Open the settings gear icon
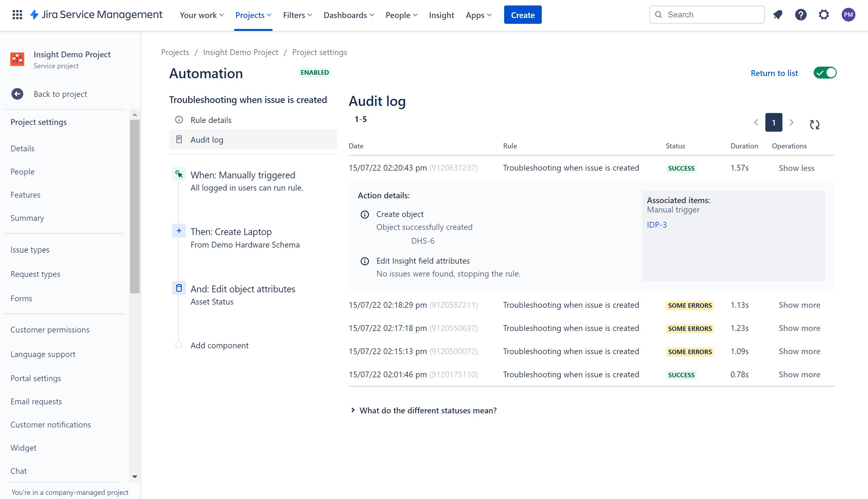868x499 pixels. point(824,15)
